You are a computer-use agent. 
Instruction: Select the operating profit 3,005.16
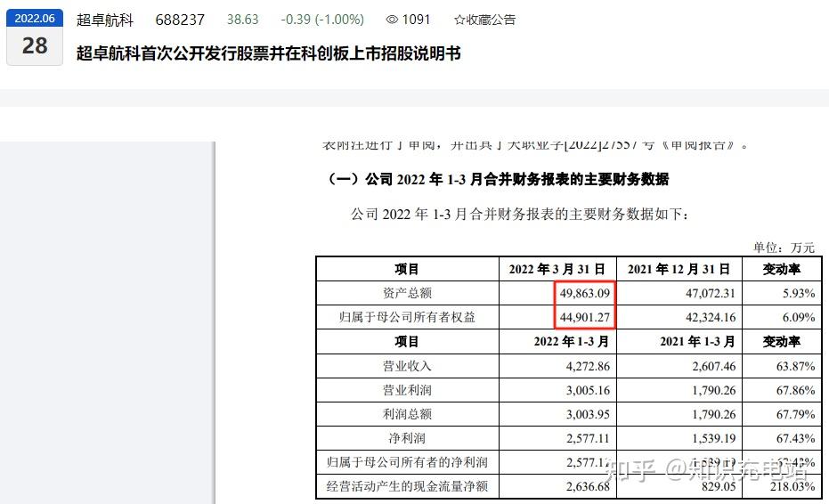588,390
